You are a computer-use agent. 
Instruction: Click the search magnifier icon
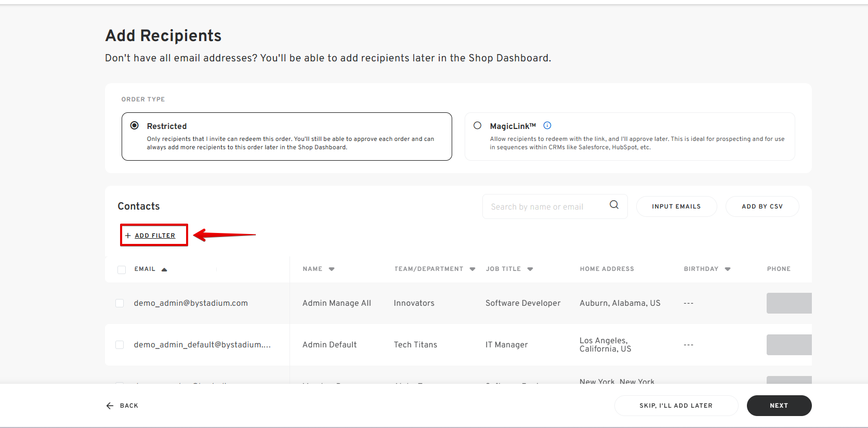614,205
